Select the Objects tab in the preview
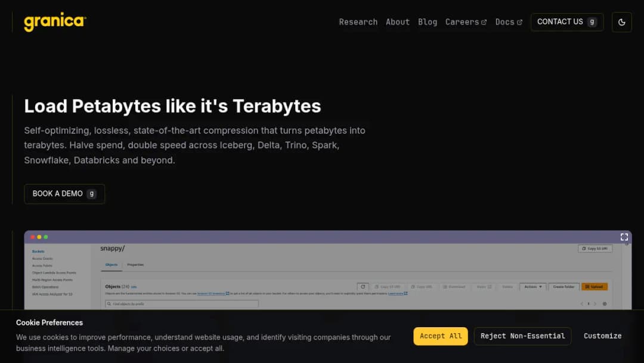The height and width of the screenshot is (363, 644). coord(112,264)
